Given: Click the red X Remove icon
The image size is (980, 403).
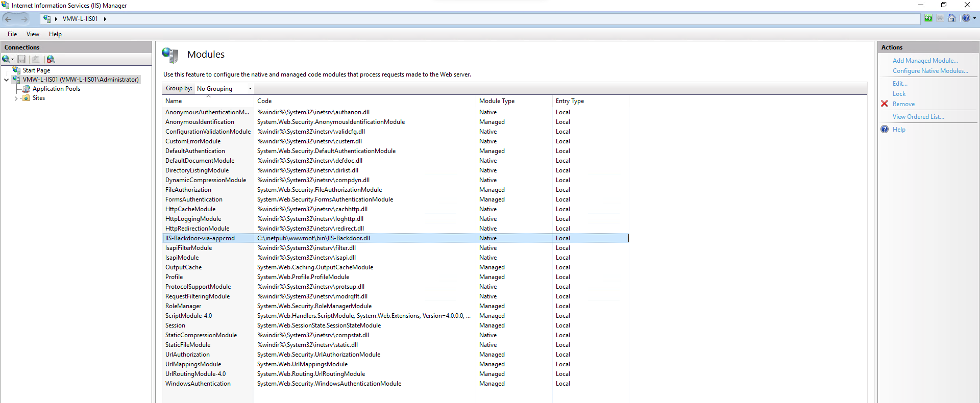Looking at the screenshot, I should (885, 104).
